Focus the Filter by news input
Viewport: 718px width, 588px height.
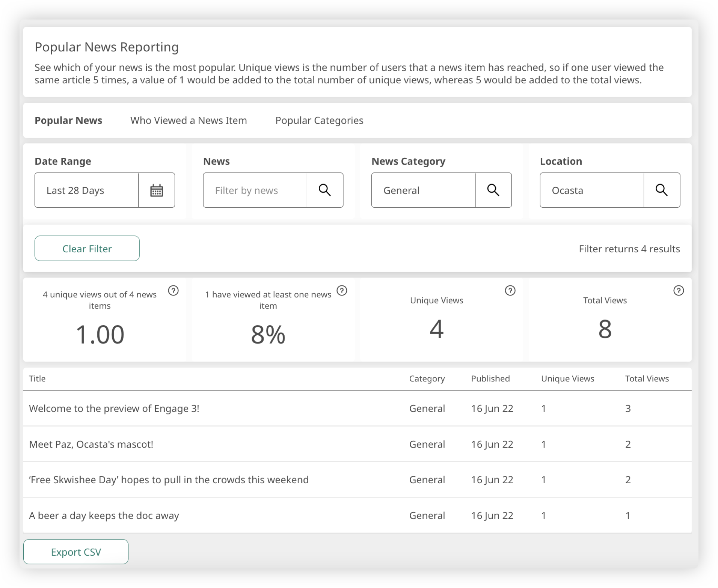point(255,190)
